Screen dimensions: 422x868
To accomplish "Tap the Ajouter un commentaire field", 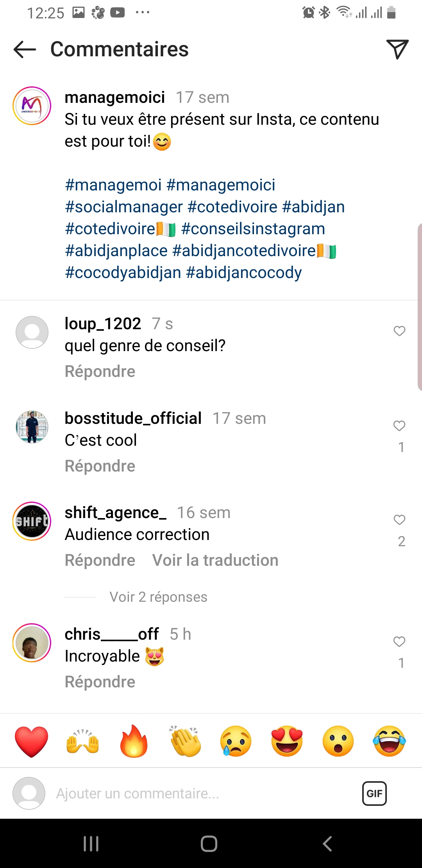I will point(195,793).
